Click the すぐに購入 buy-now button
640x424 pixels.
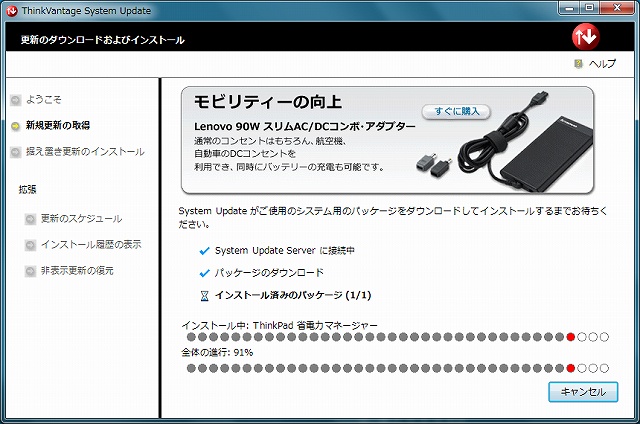click(456, 111)
